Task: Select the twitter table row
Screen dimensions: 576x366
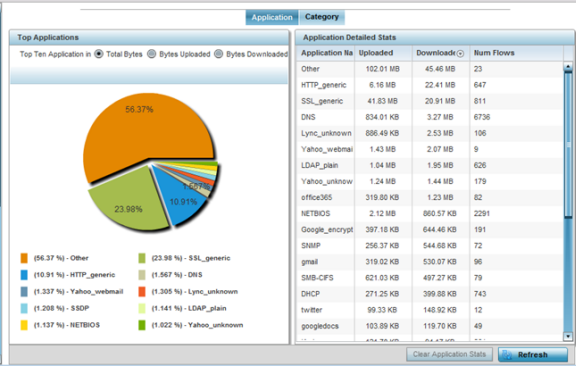Action: click(430, 310)
